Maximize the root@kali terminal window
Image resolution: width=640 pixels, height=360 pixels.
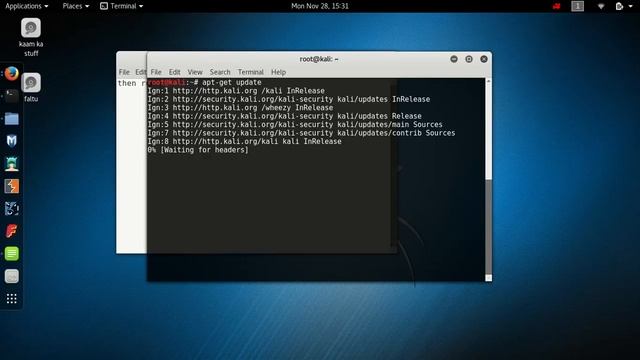(x=469, y=59)
